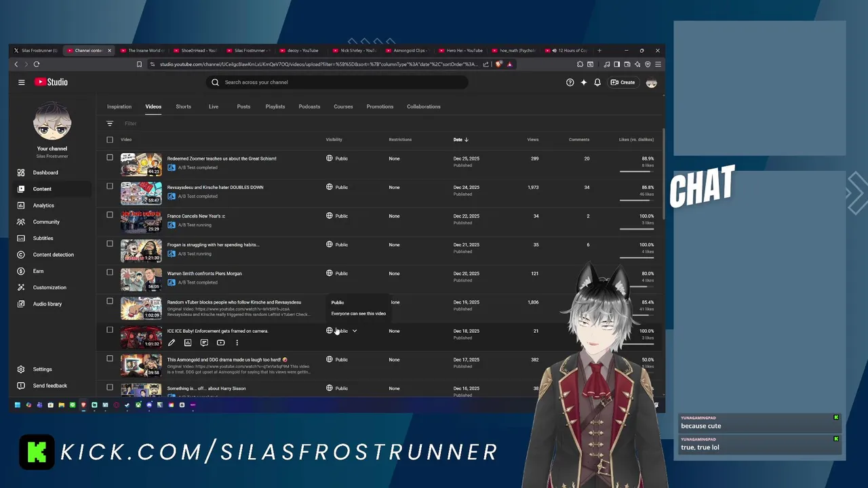Image resolution: width=868 pixels, height=488 pixels.
Task: Click the Comments icon on ICE ICE Baby row
Action: [204, 343]
